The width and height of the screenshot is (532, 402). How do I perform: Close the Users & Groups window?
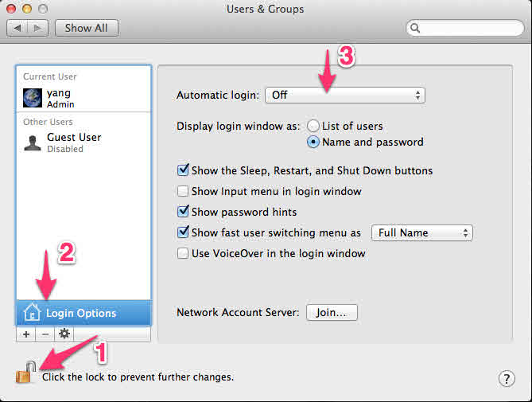(11, 9)
